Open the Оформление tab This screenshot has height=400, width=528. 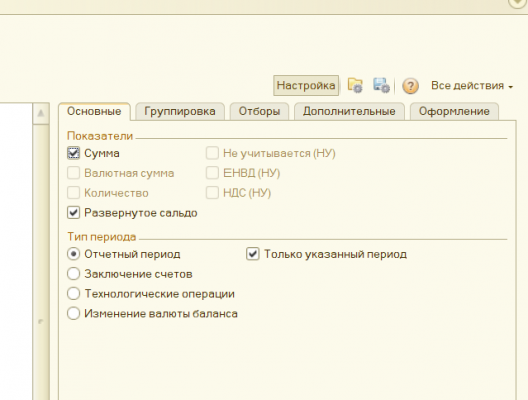454,111
